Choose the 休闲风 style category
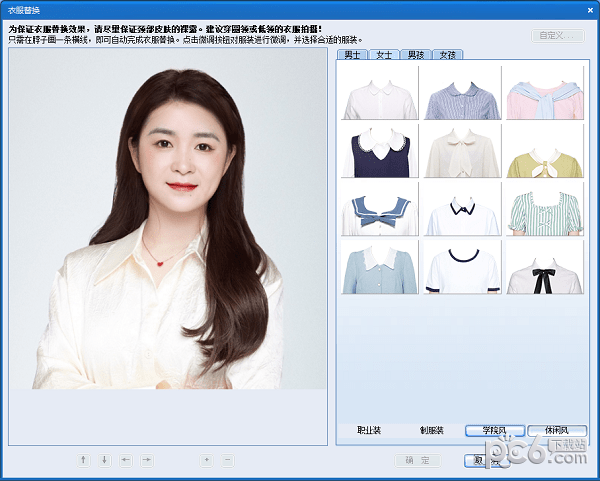600x481 pixels. (556, 430)
